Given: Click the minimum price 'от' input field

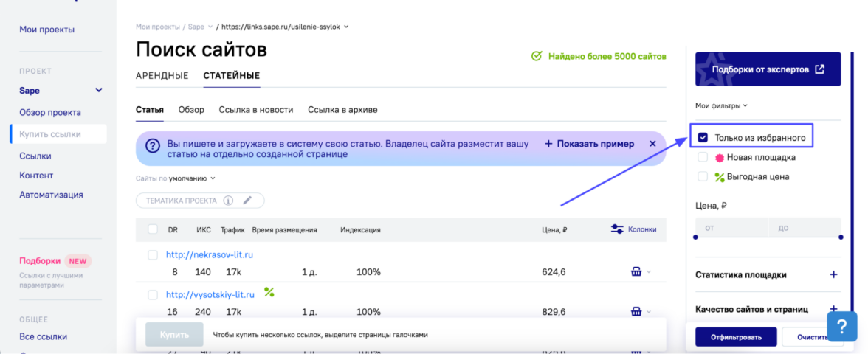Looking at the screenshot, I should (x=731, y=228).
